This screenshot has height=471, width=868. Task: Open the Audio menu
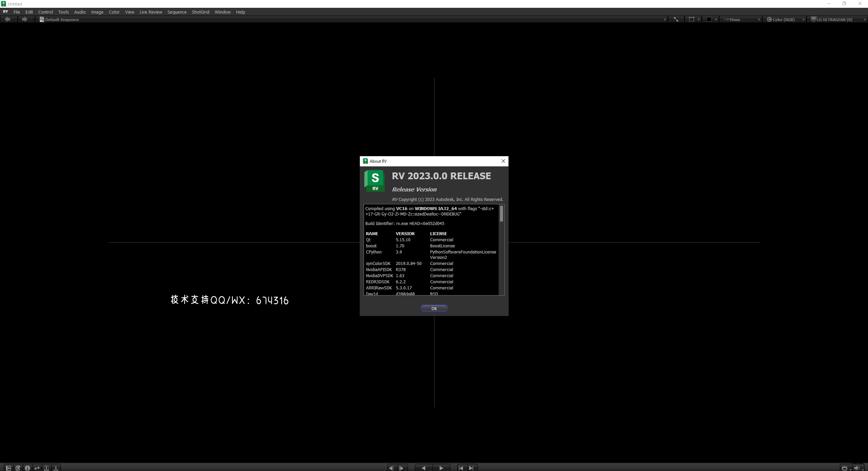pos(80,12)
